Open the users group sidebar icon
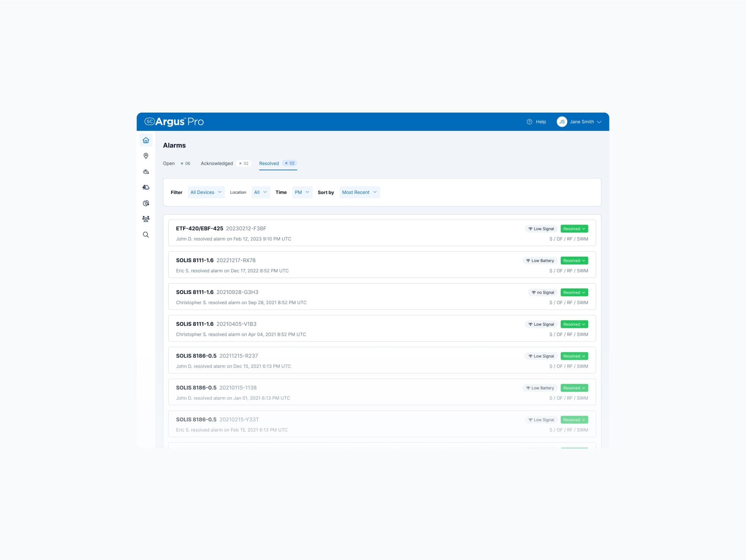The image size is (746, 560). (146, 219)
